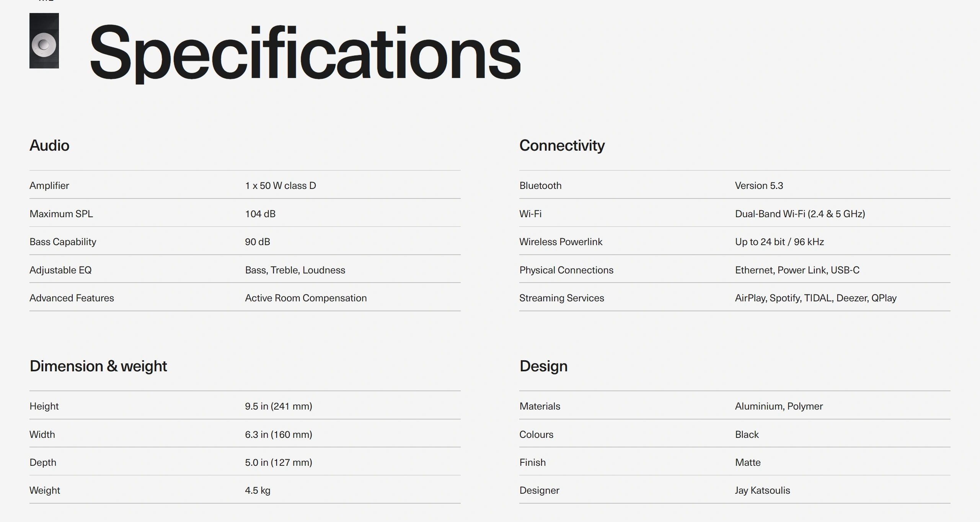Click the Dual-Band Wi-Fi value text

click(x=800, y=214)
